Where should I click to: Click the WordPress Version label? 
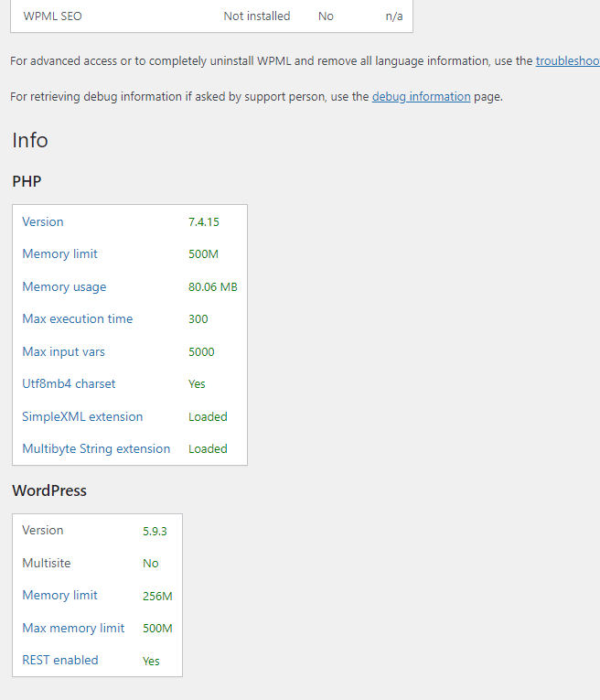point(43,531)
